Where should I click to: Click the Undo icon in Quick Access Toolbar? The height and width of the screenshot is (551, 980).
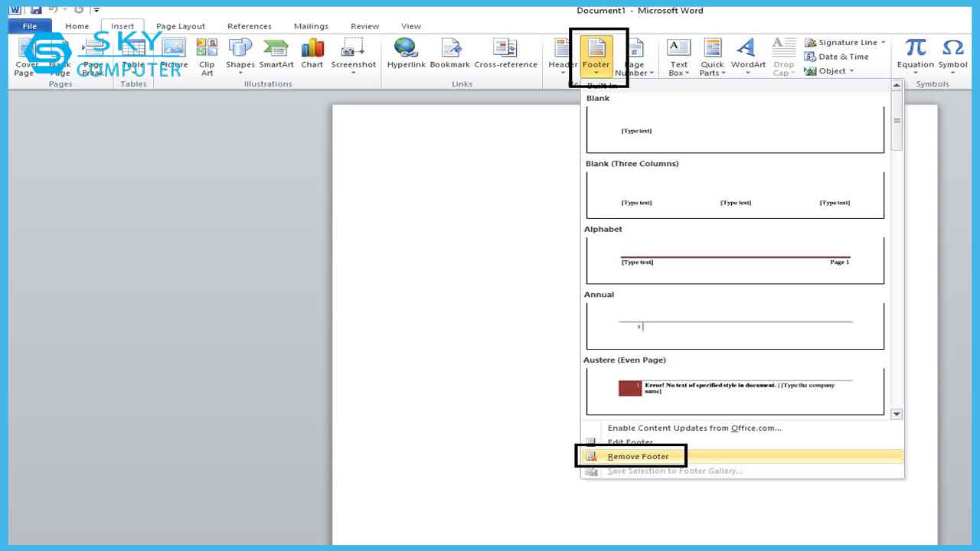pos(53,10)
